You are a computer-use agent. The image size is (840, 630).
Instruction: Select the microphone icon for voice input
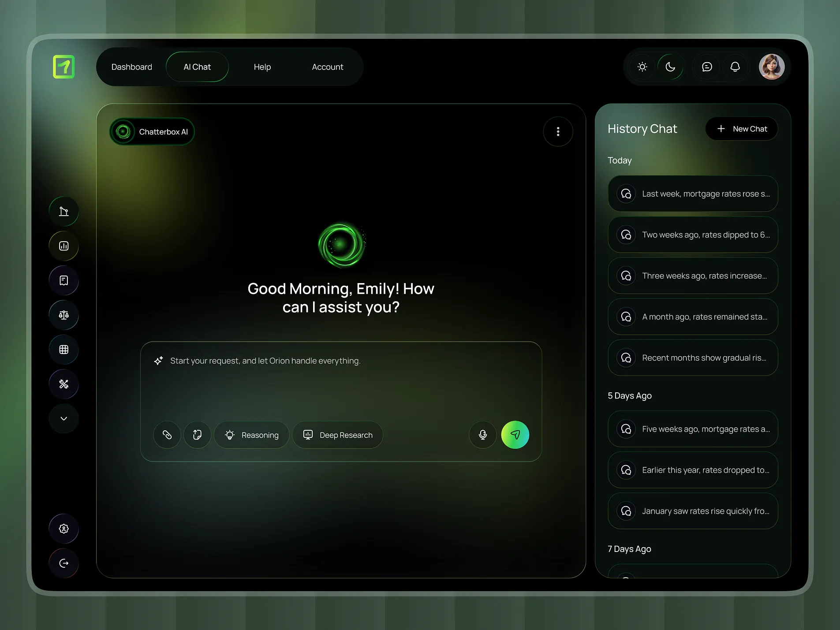tap(482, 435)
